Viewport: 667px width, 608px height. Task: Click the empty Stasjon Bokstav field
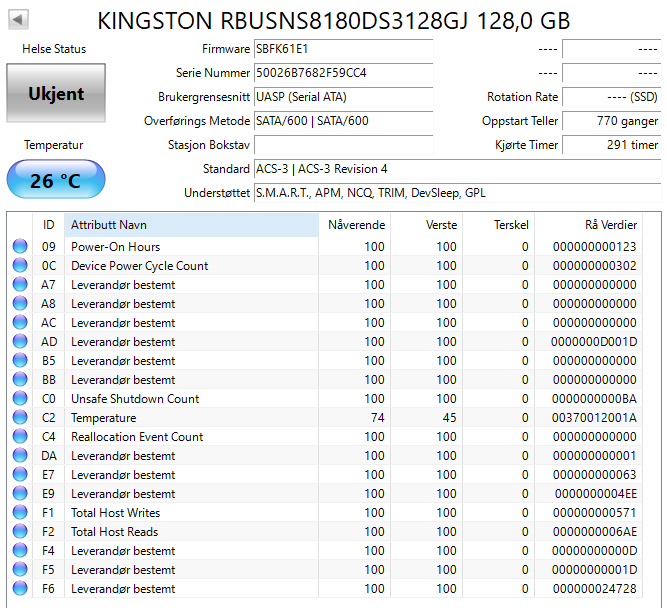pyautogui.click(x=343, y=145)
